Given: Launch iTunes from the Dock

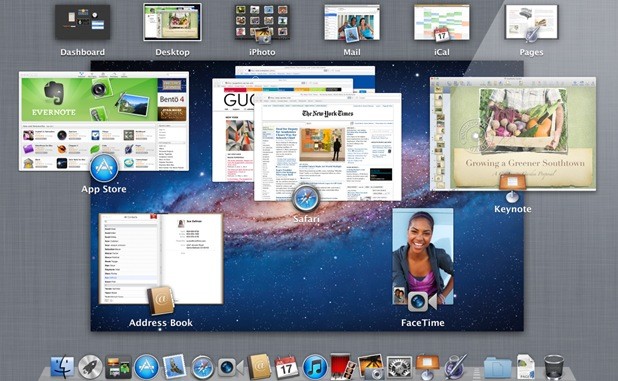Looking at the screenshot, I should click(315, 367).
